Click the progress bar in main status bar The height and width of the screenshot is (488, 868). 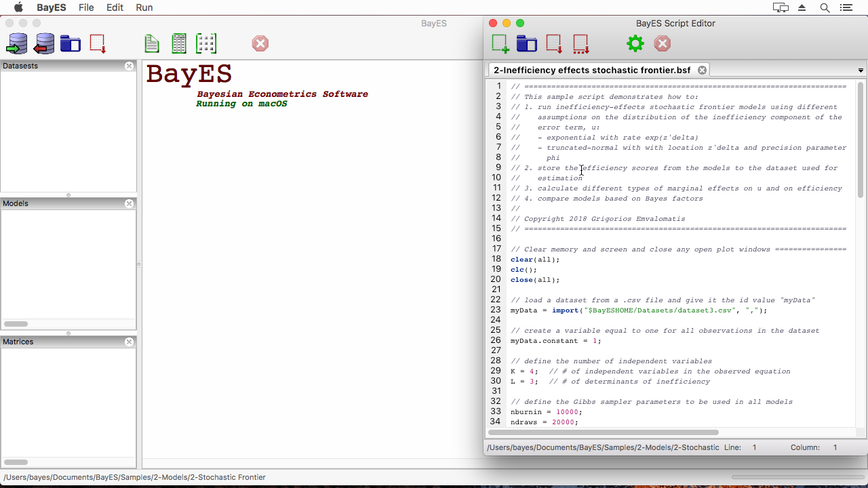(797, 477)
